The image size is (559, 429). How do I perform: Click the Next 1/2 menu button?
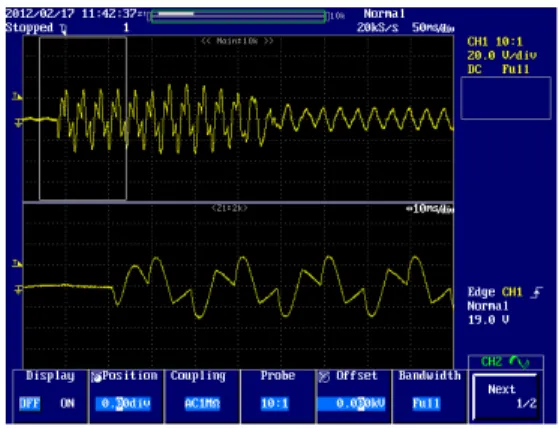(x=505, y=397)
